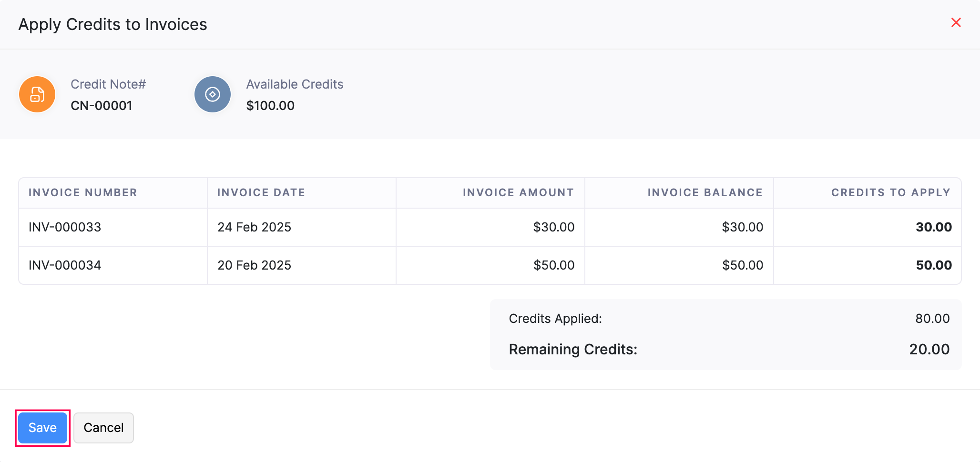Click the invoice date 24 Feb 2025
Viewport: 980px width, 462px height.
pyautogui.click(x=254, y=227)
